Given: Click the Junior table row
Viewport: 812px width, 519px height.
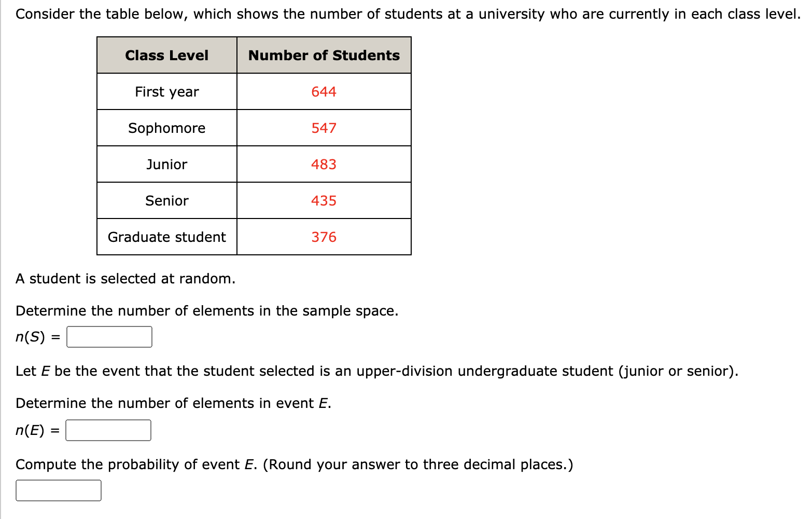Looking at the screenshot, I should pos(166,165).
